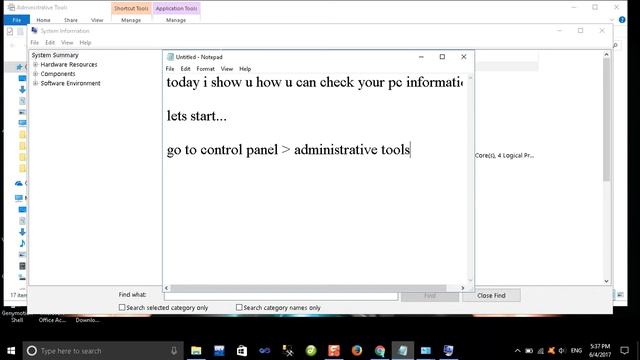Screen dimensions: 640x360
Task: Open the View tab in Administrative Tools explorer
Action: click(97, 20)
